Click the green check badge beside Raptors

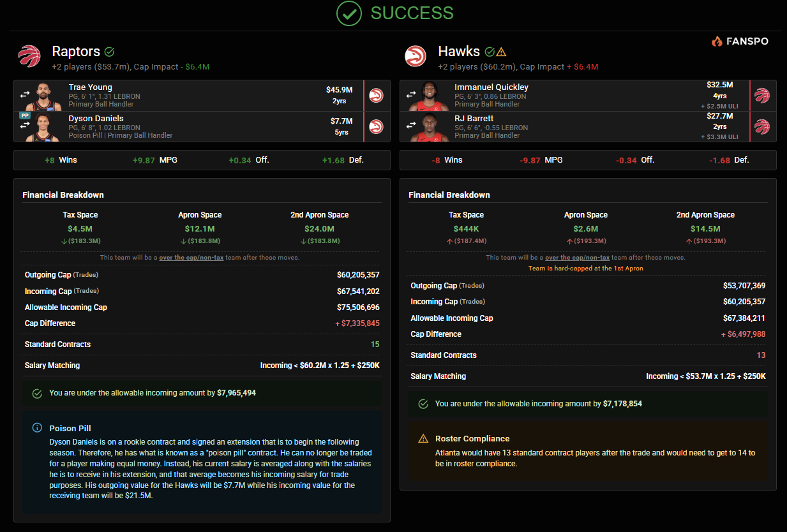point(109,52)
